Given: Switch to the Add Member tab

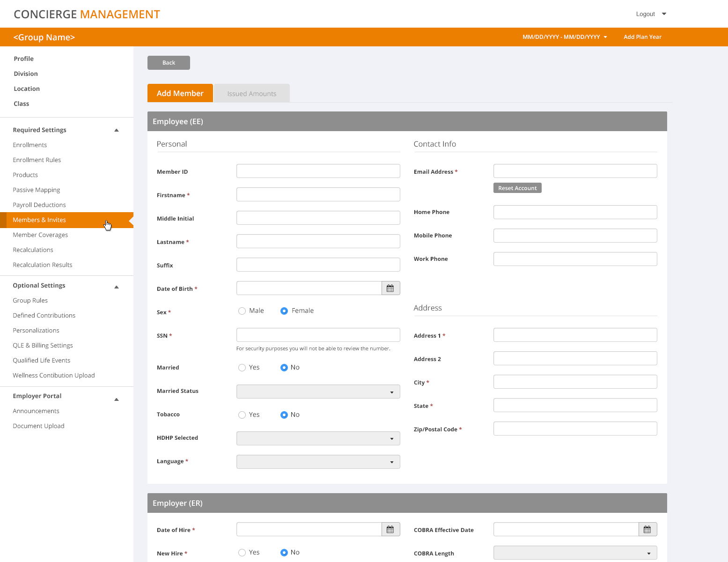Looking at the screenshot, I should [180, 93].
